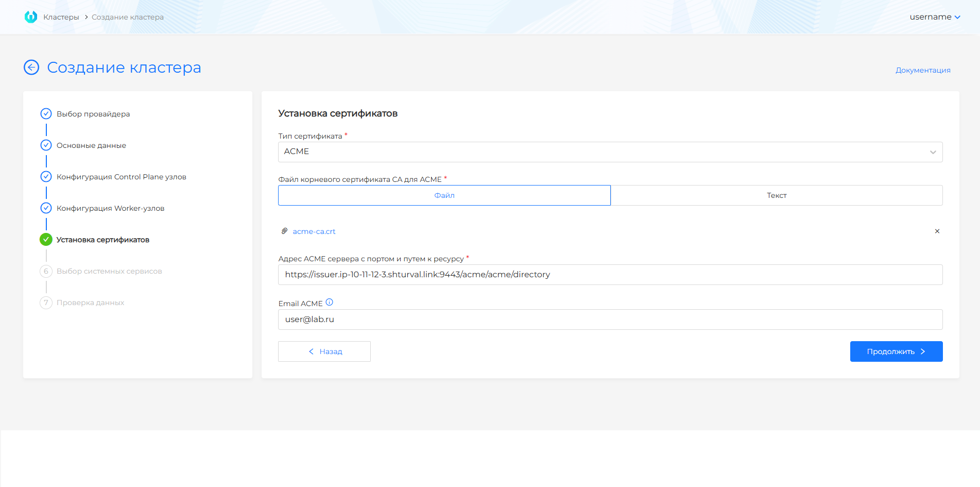Viewport: 980px width, 487px height.
Task: Click the checkmark icon for Основные данные step
Action: click(x=46, y=145)
